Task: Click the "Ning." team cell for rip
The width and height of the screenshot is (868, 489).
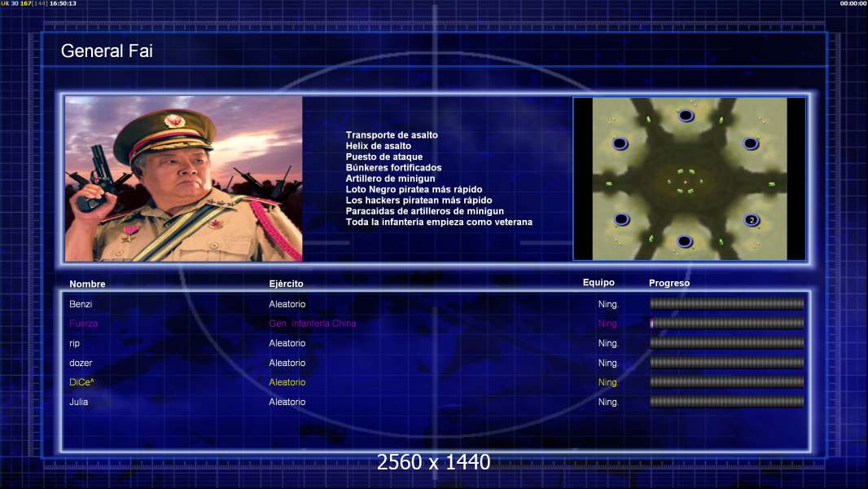Action: [x=607, y=343]
